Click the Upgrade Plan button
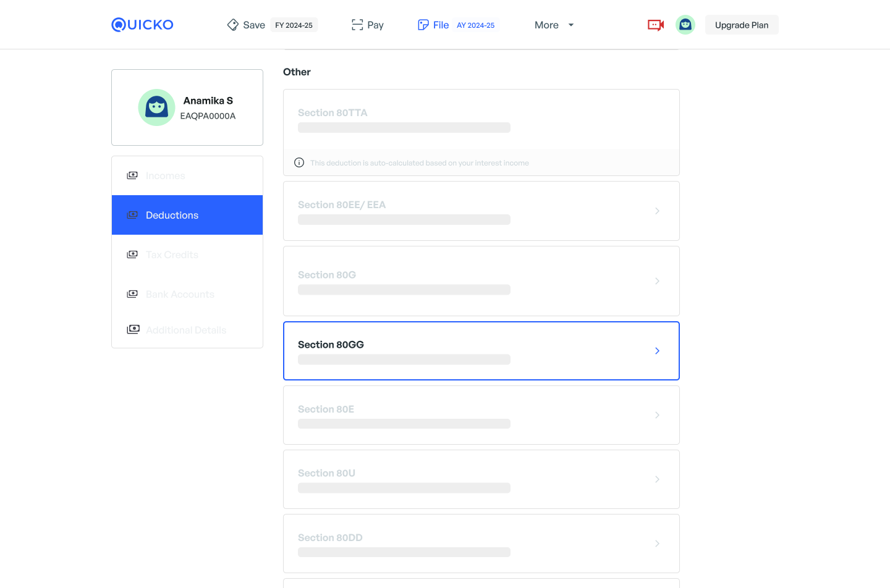 tap(742, 25)
